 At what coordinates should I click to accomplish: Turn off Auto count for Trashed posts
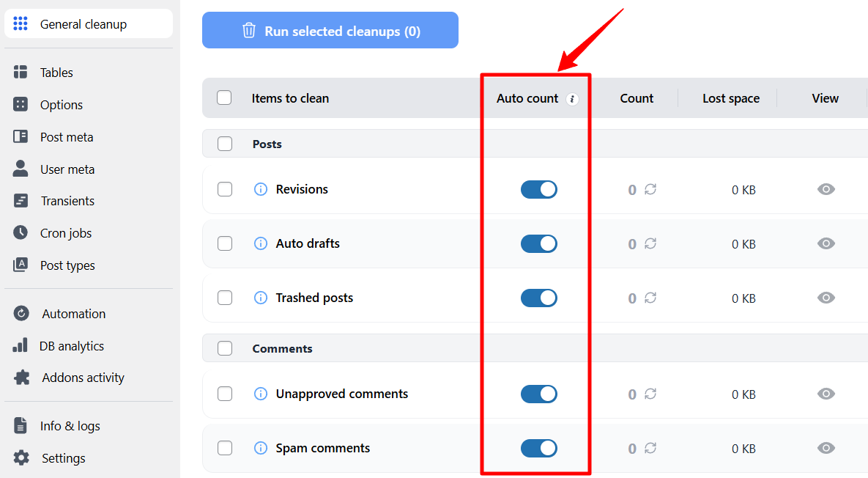[x=538, y=298]
